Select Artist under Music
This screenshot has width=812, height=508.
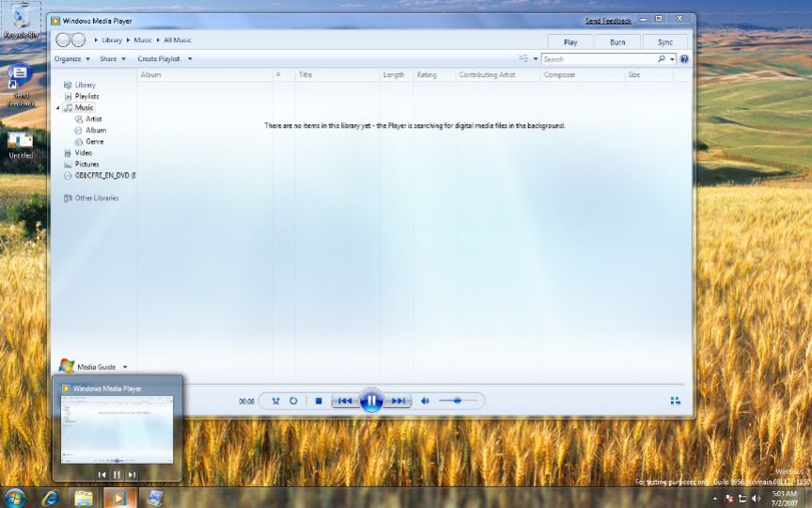pyautogui.click(x=93, y=119)
